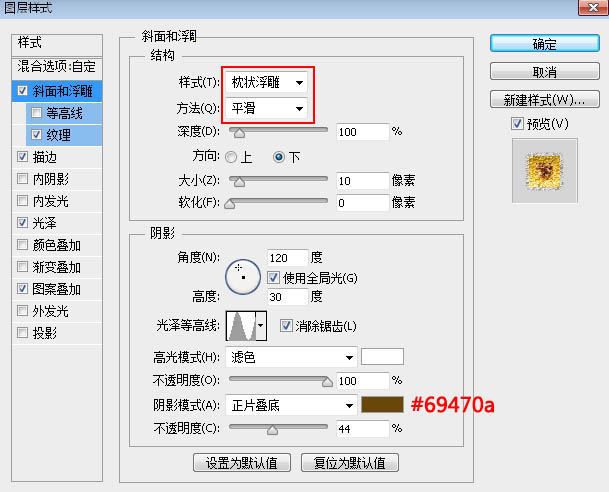The height and width of the screenshot is (492, 609).
Task: Click the 高度 field showing 30
Action: [x=287, y=297]
